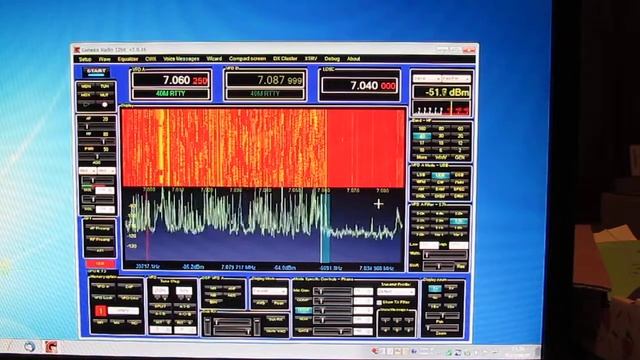Click the VFO A frequency 7.060 display
Image resolution: width=640 pixels, height=360 pixels.
point(171,80)
